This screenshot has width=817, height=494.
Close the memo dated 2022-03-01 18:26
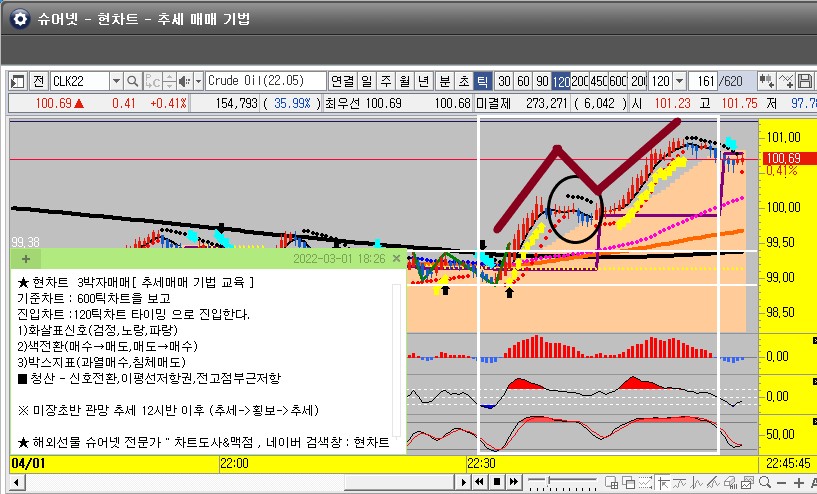[396, 258]
